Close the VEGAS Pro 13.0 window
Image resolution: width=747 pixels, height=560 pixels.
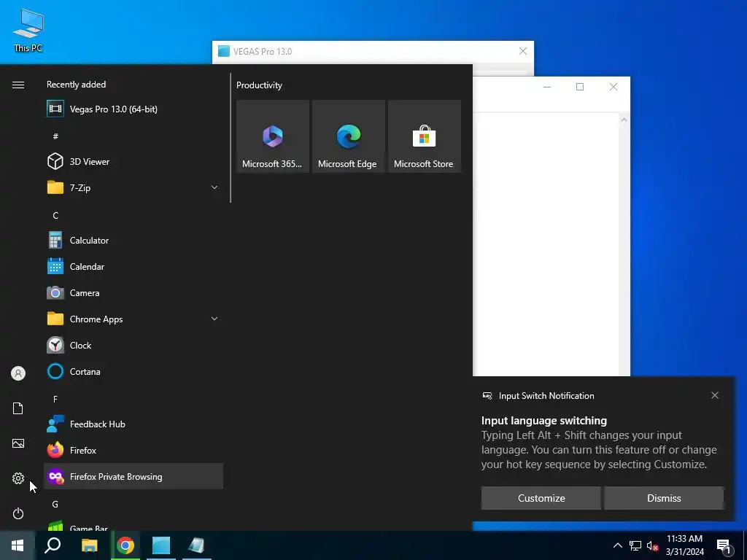click(x=522, y=51)
